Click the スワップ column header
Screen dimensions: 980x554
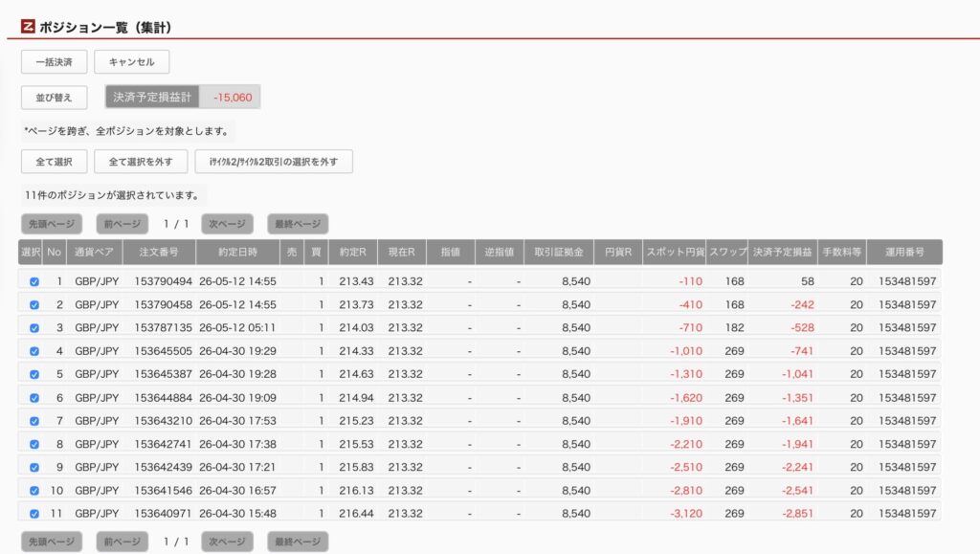tap(727, 252)
